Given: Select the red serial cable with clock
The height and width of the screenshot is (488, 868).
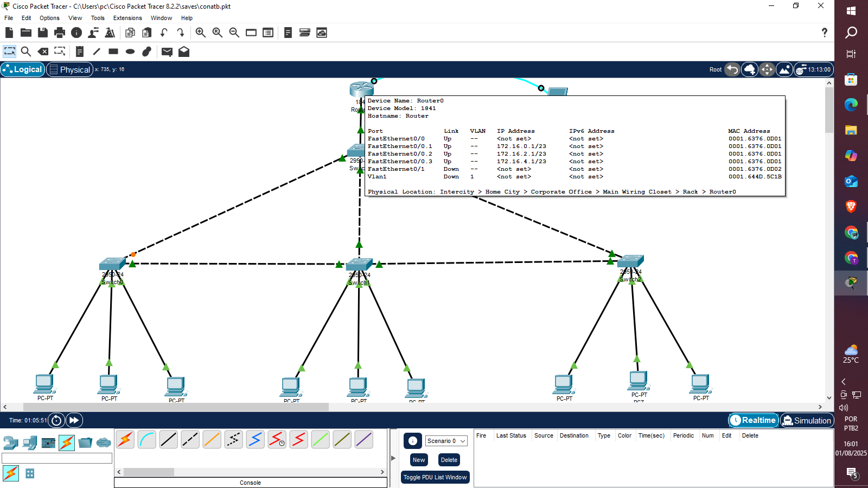Looking at the screenshot, I should [x=277, y=440].
